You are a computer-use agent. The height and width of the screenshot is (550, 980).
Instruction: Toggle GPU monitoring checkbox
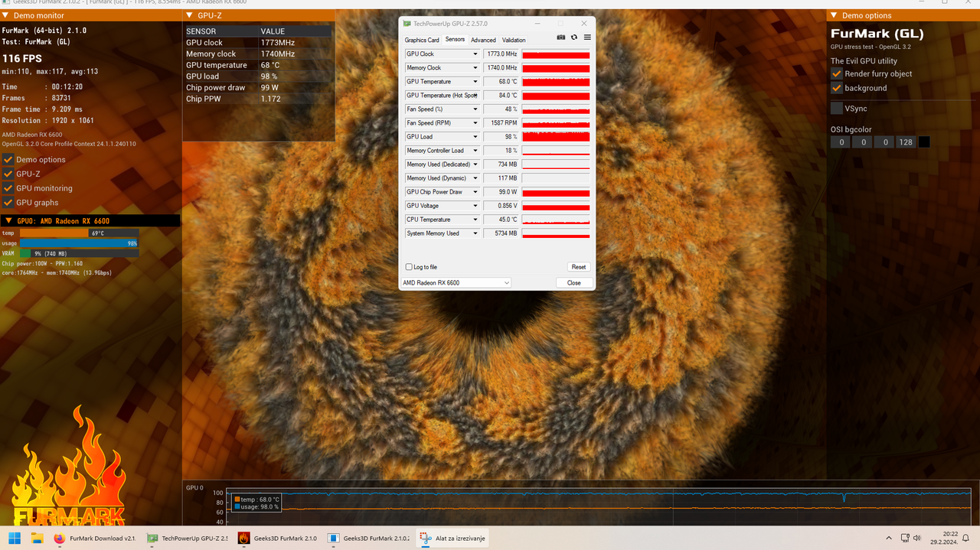8,188
